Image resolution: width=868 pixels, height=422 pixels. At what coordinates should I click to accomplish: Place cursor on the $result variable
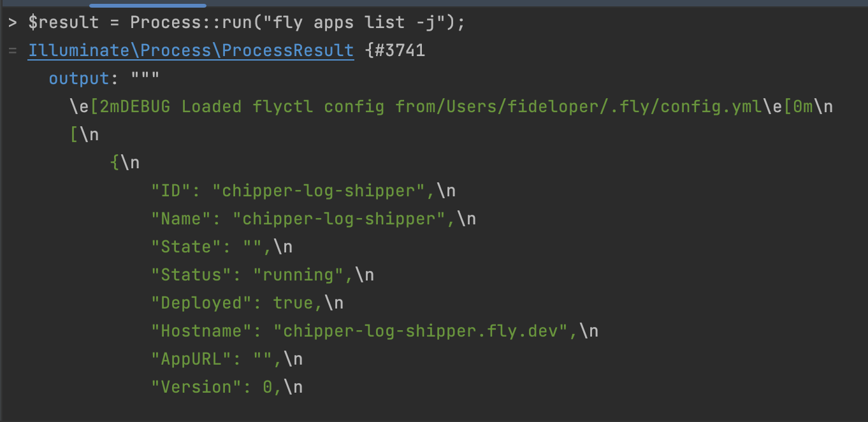point(64,23)
